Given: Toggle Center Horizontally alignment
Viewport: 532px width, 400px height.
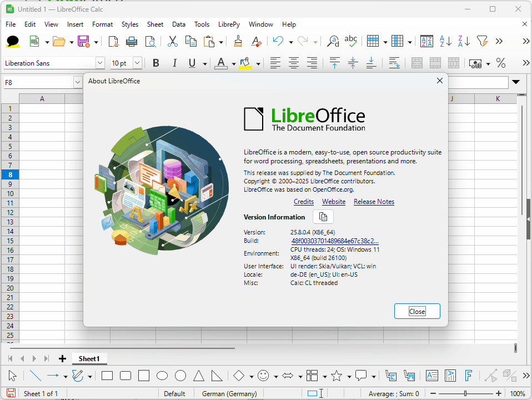Looking at the screenshot, I should [294, 63].
